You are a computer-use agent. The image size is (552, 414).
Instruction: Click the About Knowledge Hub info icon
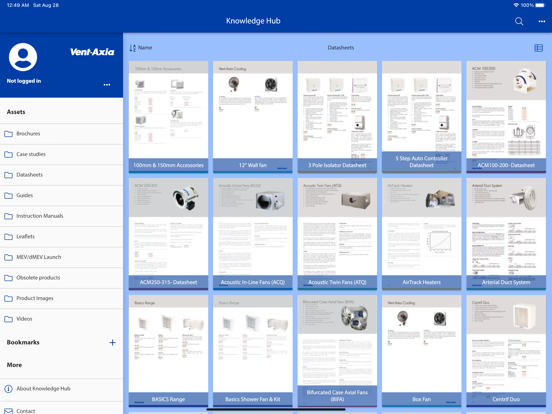tap(8, 389)
